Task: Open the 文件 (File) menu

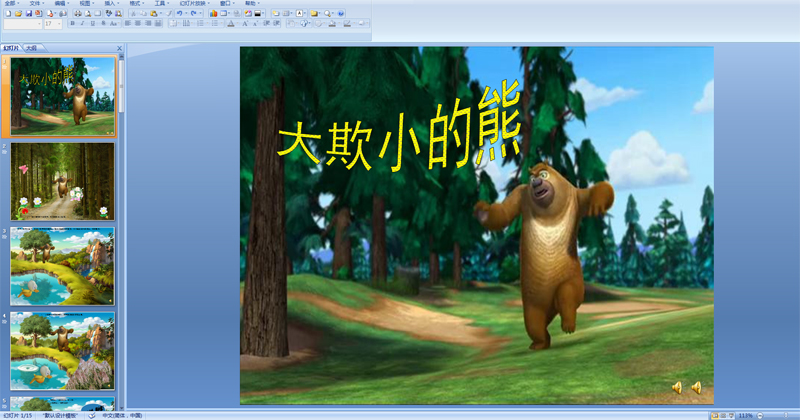Action: [x=36, y=3]
